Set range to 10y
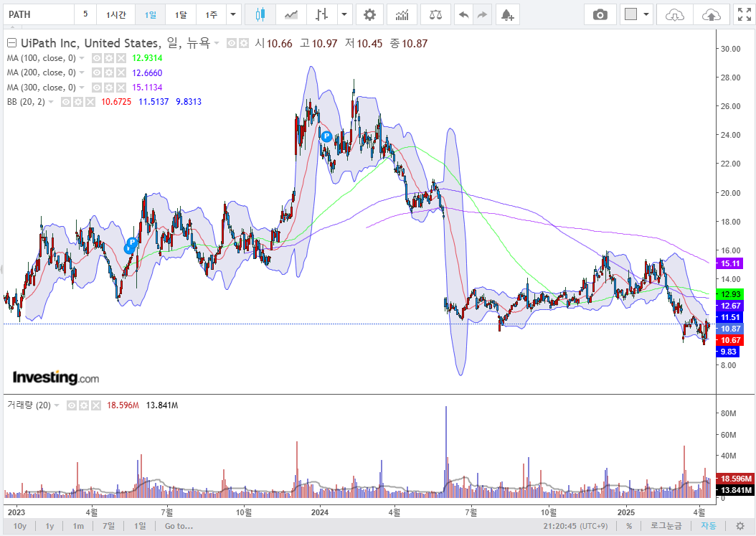756x536 pixels. pyautogui.click(x=20, y=526)
